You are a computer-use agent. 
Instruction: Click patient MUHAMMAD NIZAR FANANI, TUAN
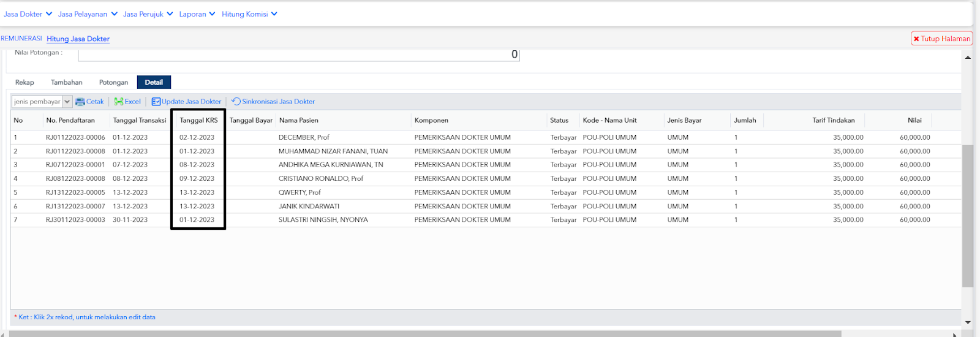click(x=333, y=151)
